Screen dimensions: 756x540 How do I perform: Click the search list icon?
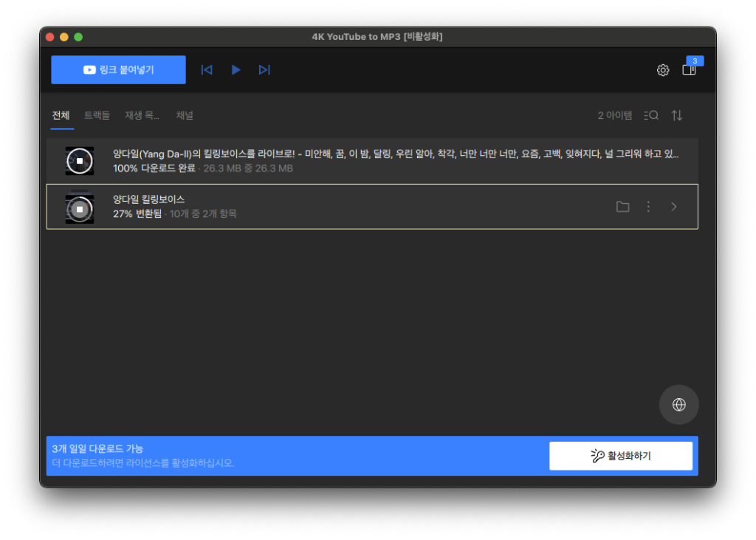point(651,115)
